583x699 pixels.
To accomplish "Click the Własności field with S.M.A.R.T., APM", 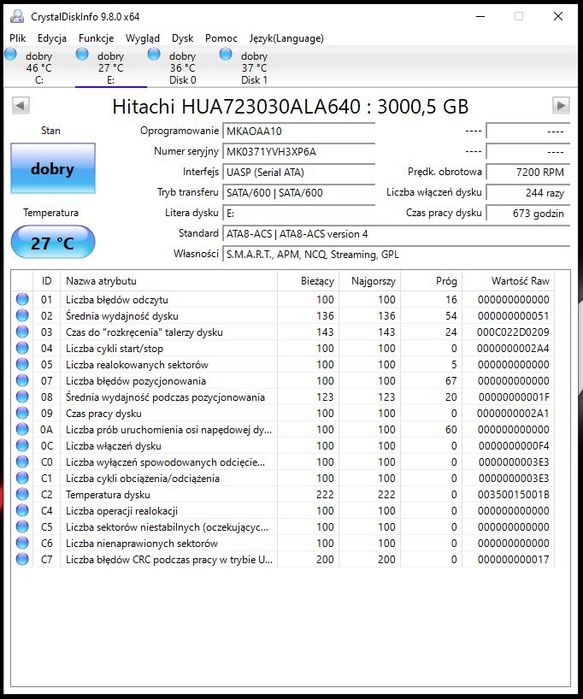I will click(x=396, y=254).
